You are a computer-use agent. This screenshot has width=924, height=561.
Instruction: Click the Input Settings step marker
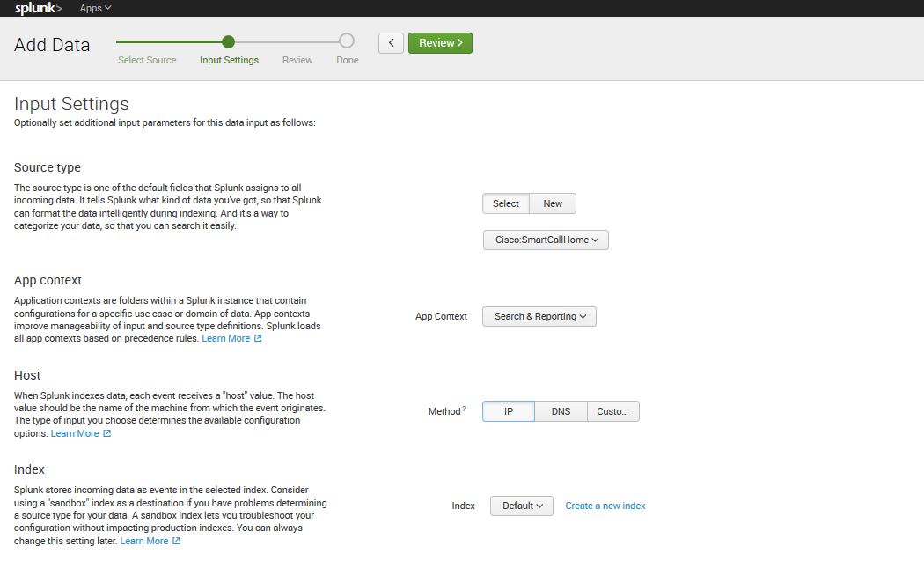point(229,41)
